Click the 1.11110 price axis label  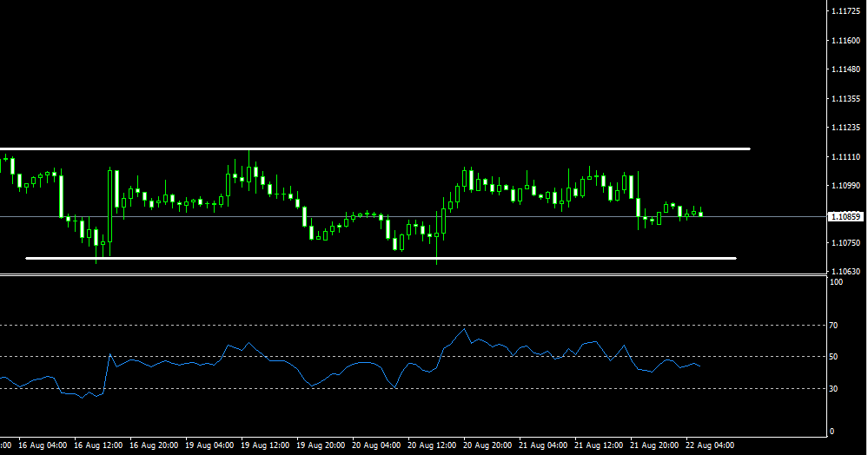(846, 157)
